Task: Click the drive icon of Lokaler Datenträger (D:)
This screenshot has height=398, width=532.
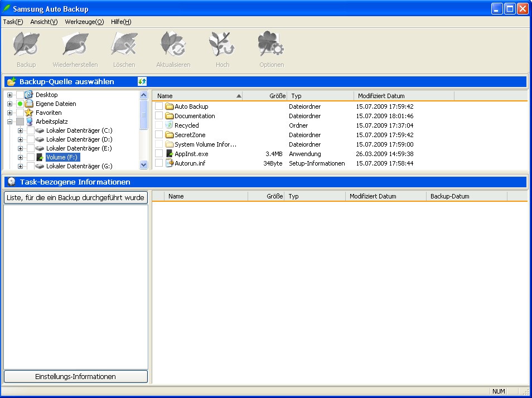Action: click(x=40, y=139)
